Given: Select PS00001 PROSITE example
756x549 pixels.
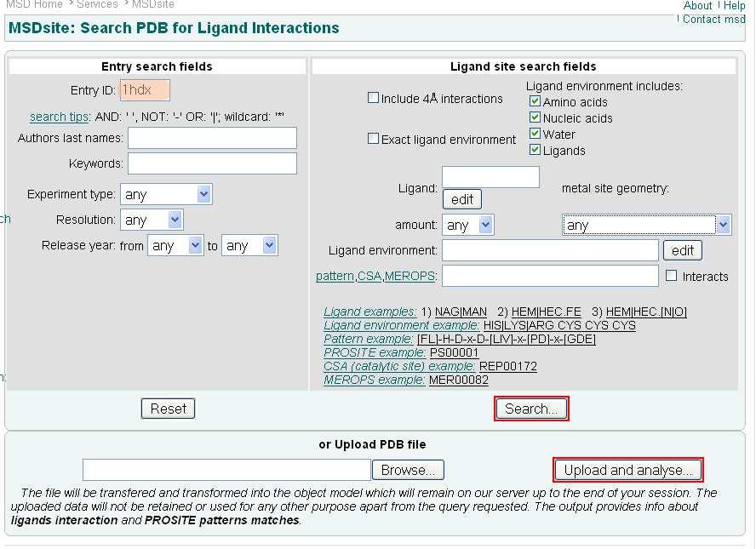Looking at the screenshot, I should pyautogui.click(x=454, y=352).
